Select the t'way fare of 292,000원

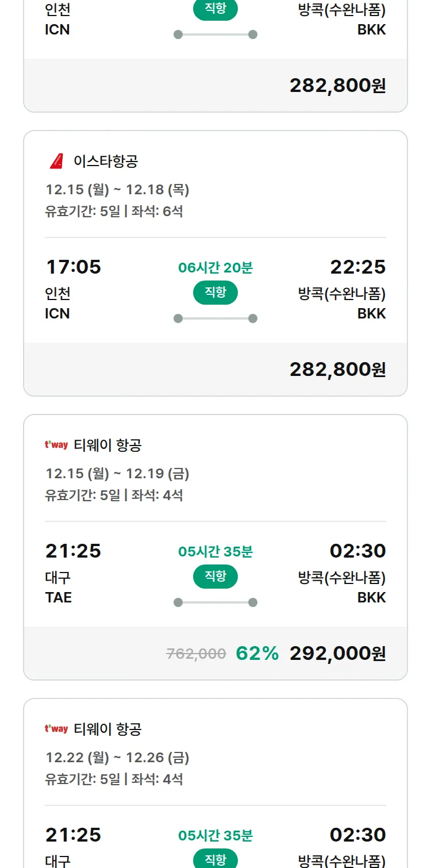click(337, 653)
